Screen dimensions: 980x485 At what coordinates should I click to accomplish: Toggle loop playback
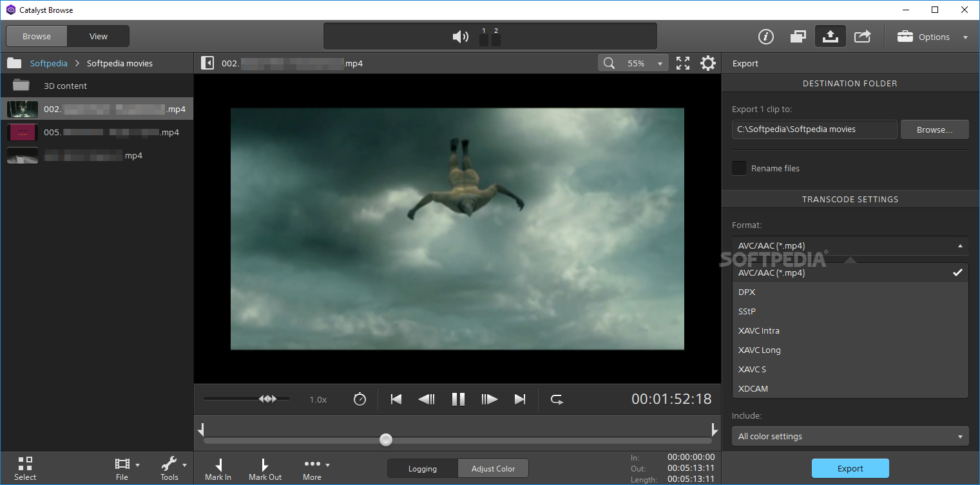tap(557, 399)
